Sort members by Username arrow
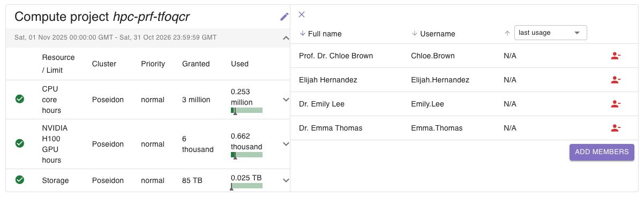This screenshot has height=198, width=644. click(415, 33)
